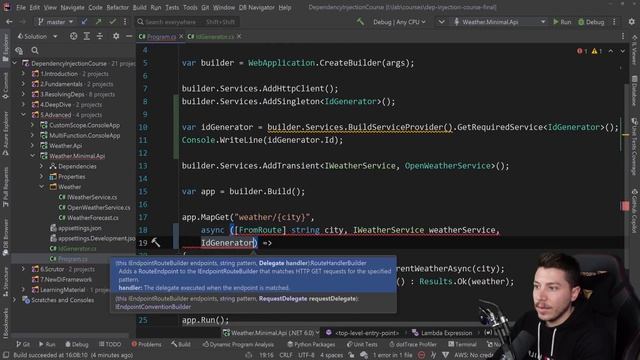
Task: Click the Explorer search magnifier icon
Action: 35,51
